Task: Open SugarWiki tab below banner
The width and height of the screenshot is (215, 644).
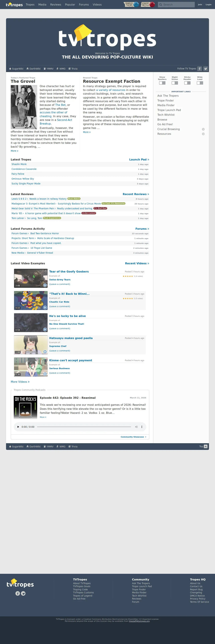Action: [x=16, y=69]
